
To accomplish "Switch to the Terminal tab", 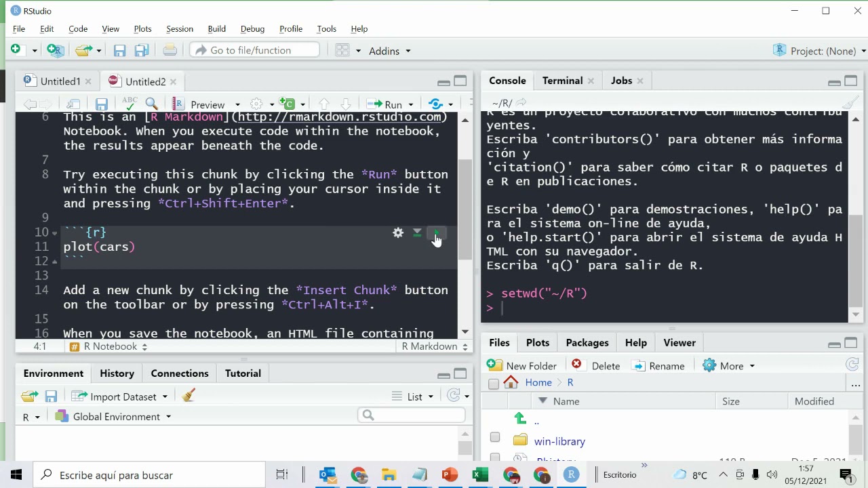I will (x=562, y=80).
